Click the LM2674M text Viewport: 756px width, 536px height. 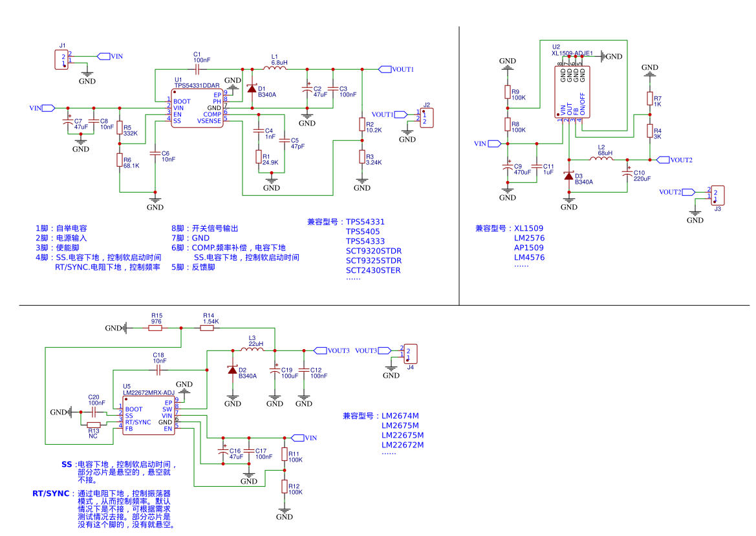point(400,416)
